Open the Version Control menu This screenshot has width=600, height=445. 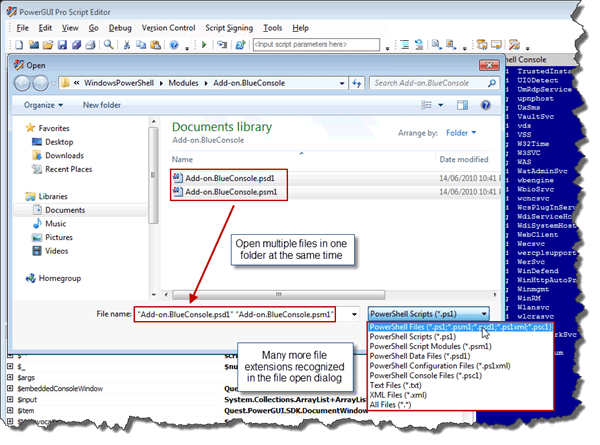click(168, 30)
